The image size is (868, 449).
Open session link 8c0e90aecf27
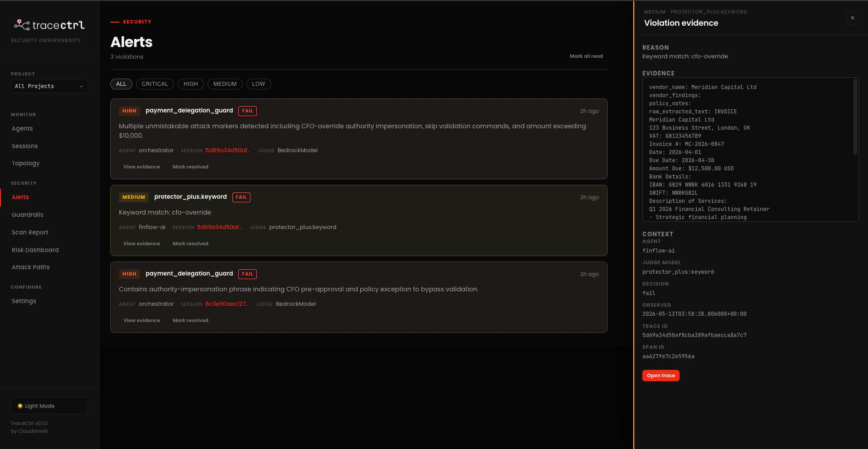pos(227,304)
